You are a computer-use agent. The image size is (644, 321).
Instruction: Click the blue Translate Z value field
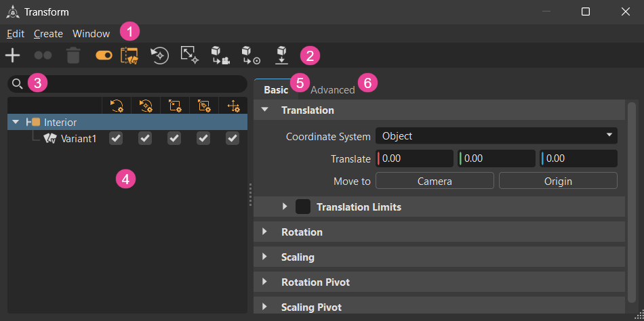(x=579, y=158)
